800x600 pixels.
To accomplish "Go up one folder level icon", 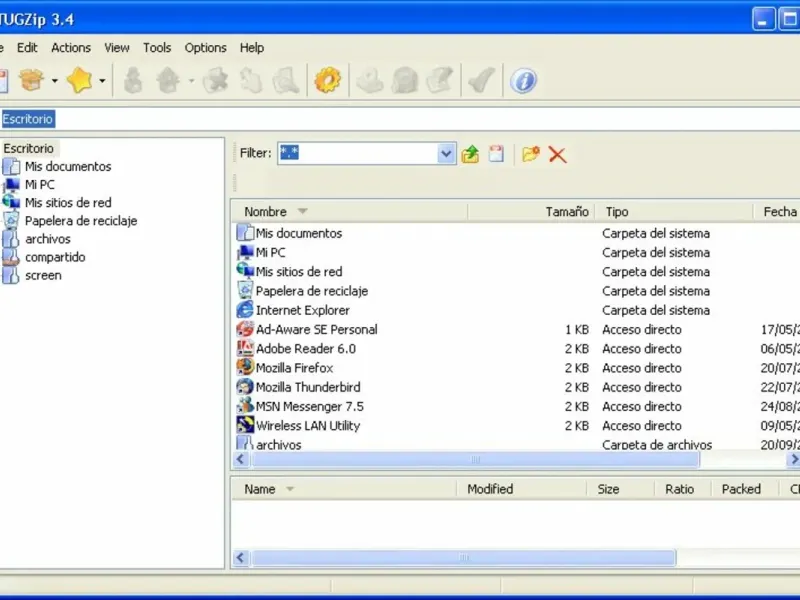I will (471, 154).
